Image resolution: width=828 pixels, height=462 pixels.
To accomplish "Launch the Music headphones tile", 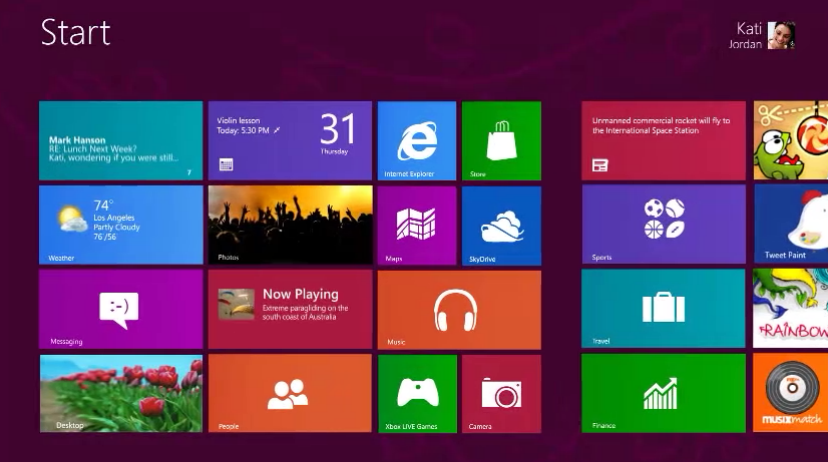I will (x=458, y=309).
